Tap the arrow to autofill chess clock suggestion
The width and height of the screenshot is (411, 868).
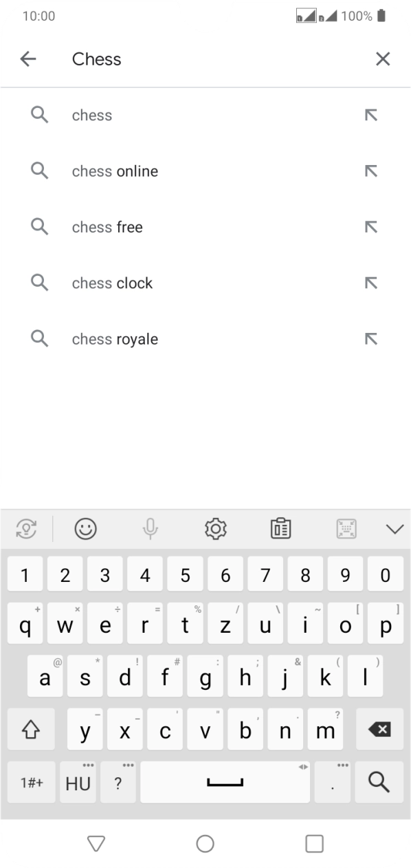pos(371,282)
